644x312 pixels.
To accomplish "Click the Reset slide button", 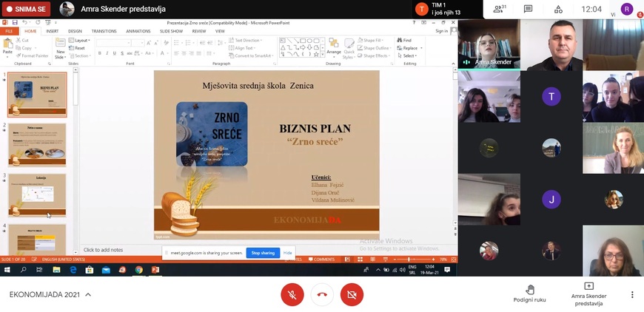I will point(77,48).
